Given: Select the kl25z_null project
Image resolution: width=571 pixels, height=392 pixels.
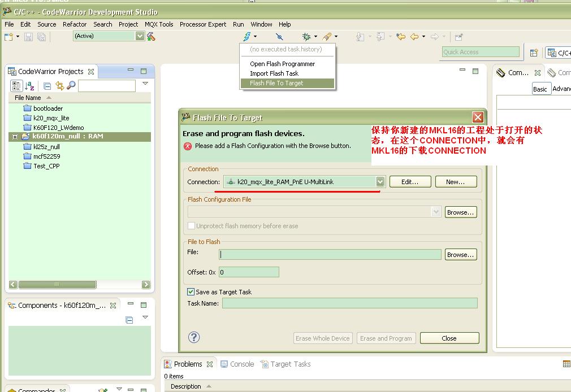Looking at the screenshot, I should click(41, 147).
